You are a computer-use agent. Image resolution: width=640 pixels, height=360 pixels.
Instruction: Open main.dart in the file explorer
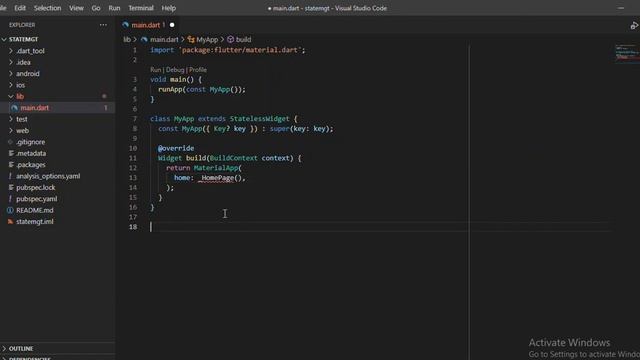click(x=35, y=108)
